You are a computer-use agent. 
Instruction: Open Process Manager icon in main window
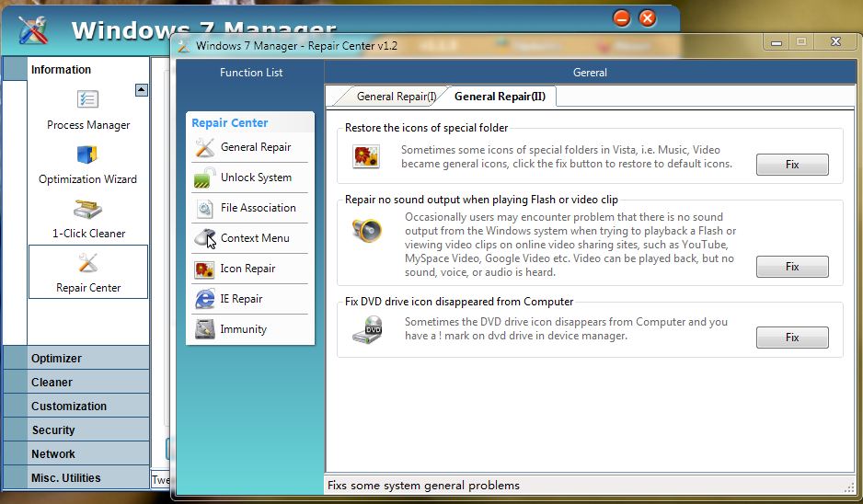point(87,99)
